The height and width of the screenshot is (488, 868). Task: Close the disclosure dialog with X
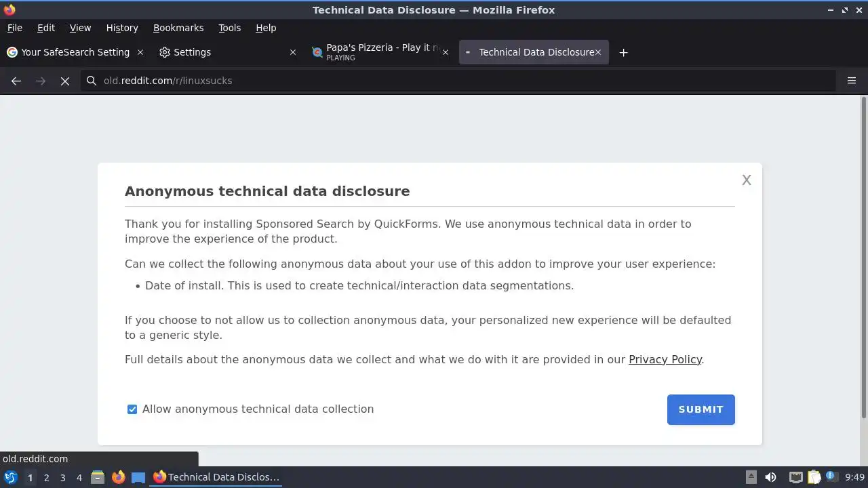tap(746, 180)
